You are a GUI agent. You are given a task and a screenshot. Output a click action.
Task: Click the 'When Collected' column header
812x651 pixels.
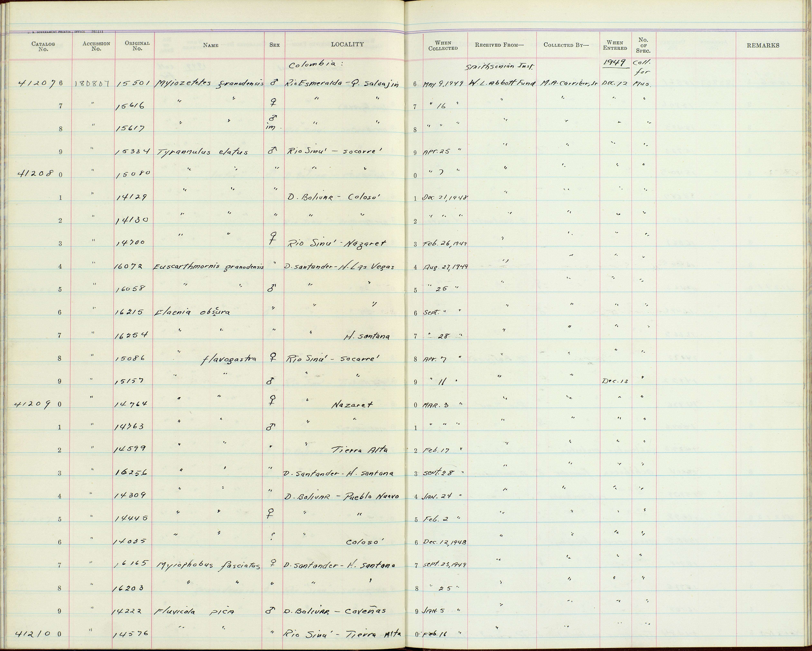[443, 46]
